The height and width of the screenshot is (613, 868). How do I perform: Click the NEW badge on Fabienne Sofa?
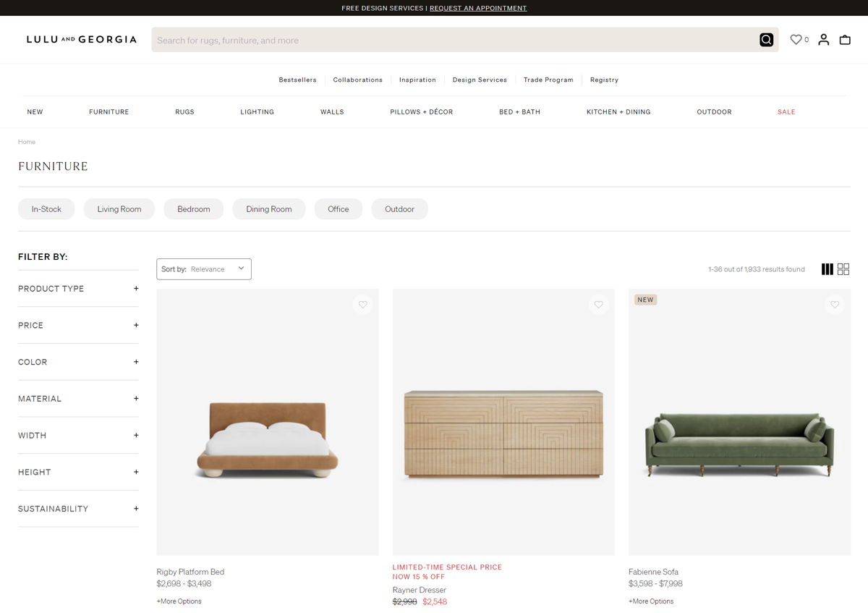click(645, 300)
